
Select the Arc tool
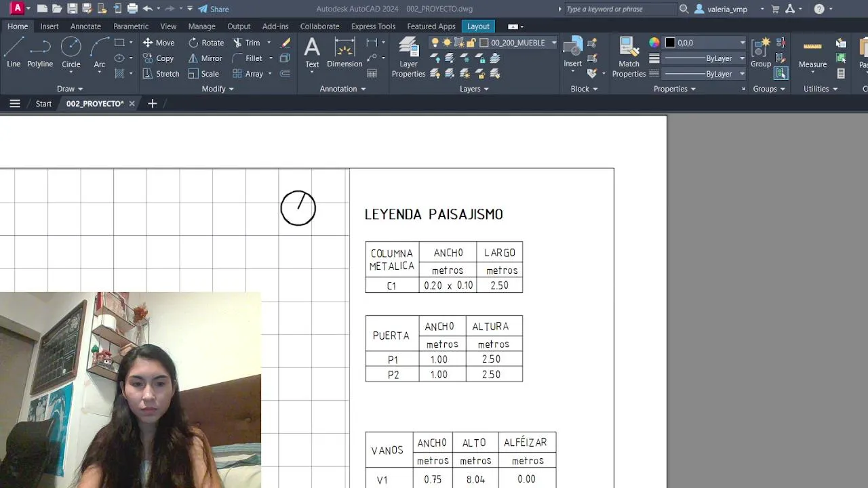100,52
